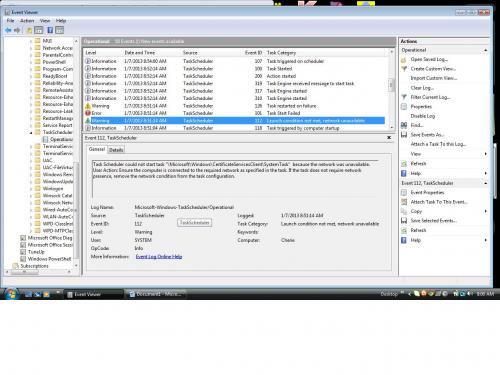500x375 pixels.
Task: Click Find in the Actions pane
Action: point(417,125)
